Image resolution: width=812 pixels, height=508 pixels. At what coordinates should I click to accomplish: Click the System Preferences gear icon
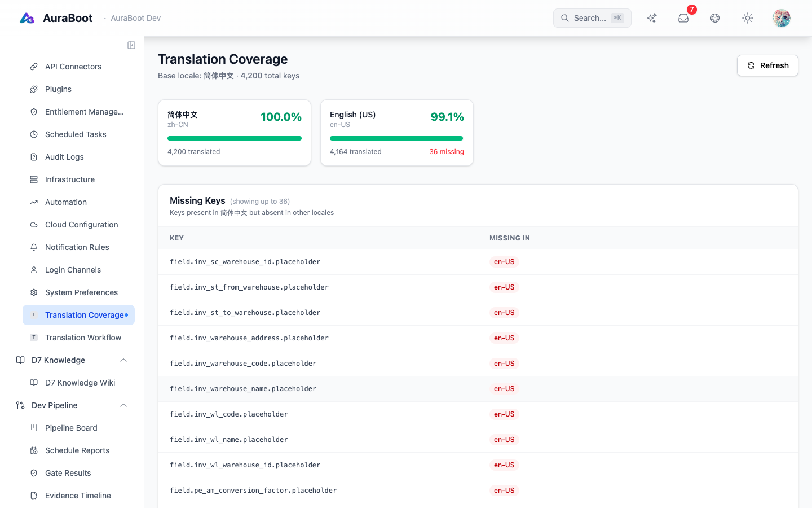[34, 292]
